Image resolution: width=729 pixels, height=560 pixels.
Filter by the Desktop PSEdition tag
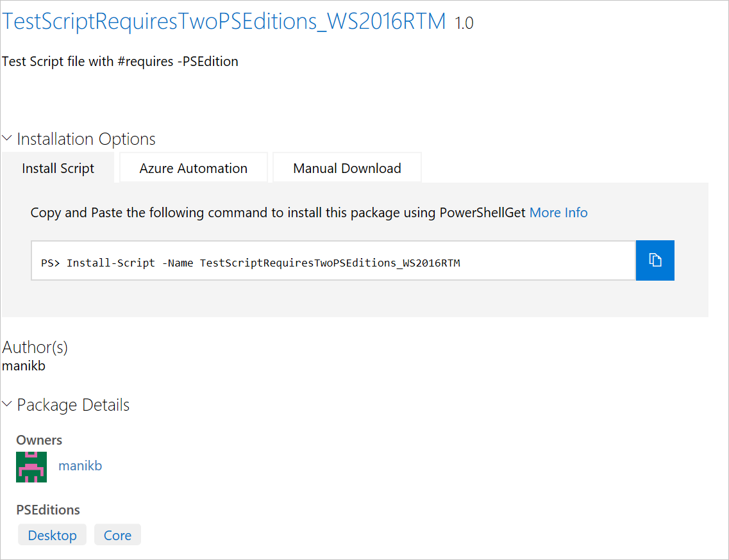(x=52, y=534)
